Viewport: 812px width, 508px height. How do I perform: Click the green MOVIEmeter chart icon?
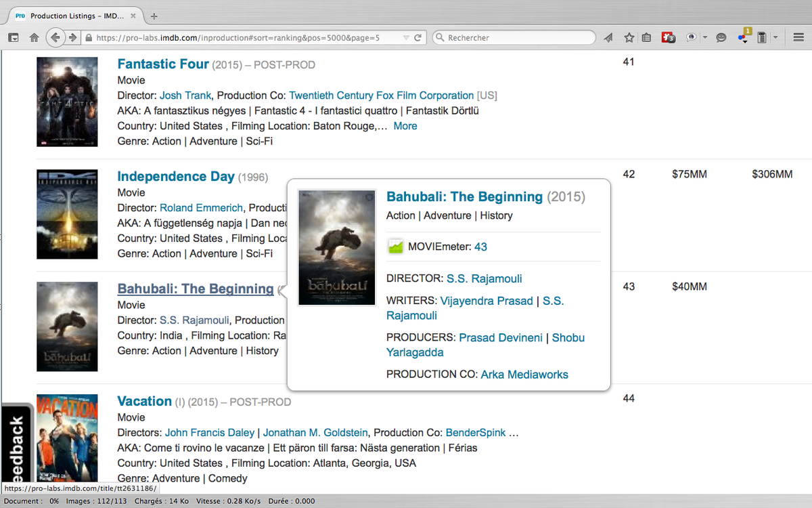click(x=395, y=247)
